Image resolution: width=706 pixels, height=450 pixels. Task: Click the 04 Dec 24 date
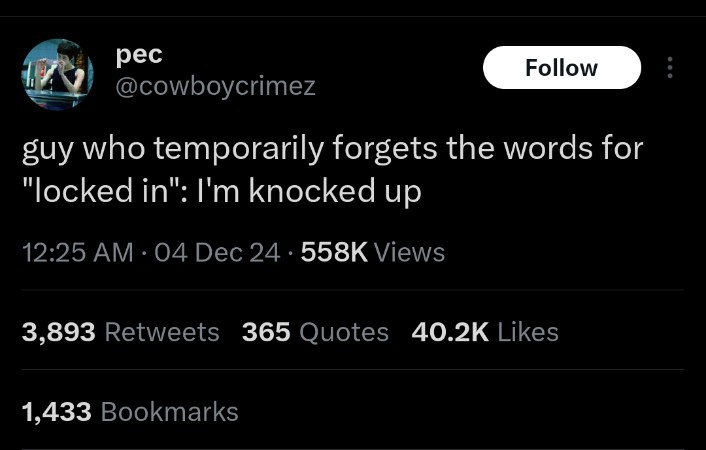pos(217,252)
